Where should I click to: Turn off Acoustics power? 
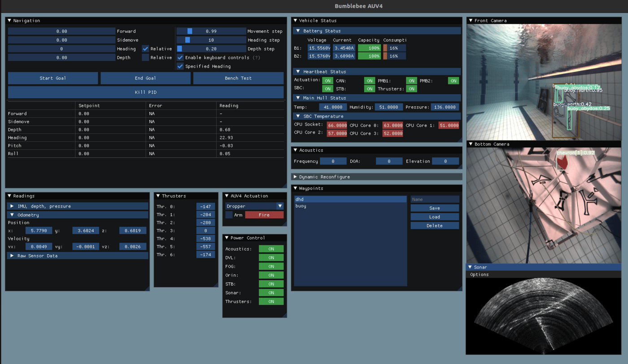pyautogui.click(x=271, y=249)
